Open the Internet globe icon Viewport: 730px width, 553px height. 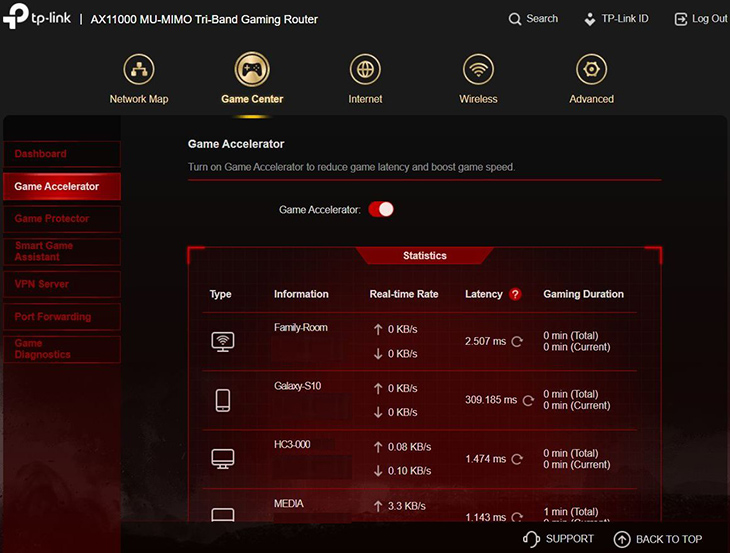click(x=365, y=69)
